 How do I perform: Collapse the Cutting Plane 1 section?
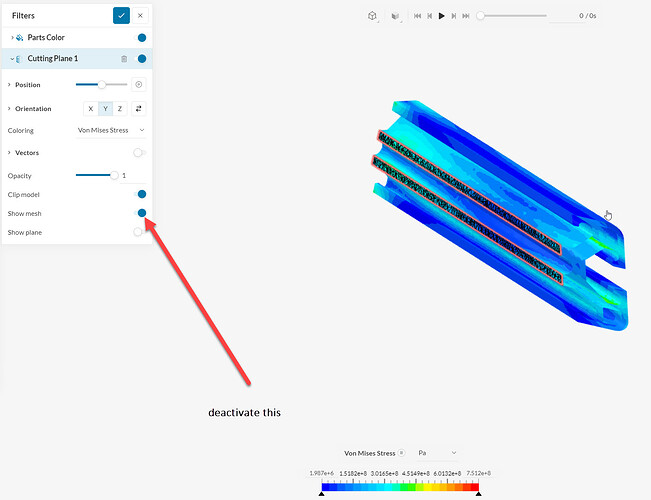pos(12,59)
